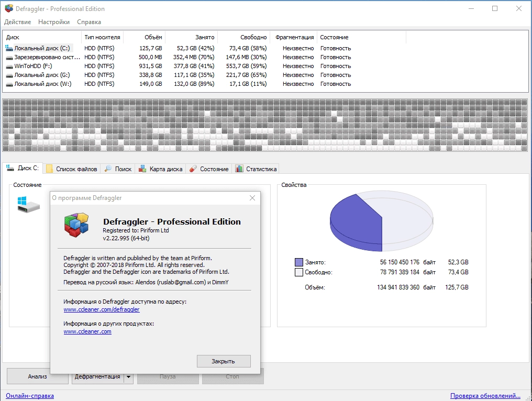Switch to the Статистика tab
The image size is (532, 401).
pos(256,169)
